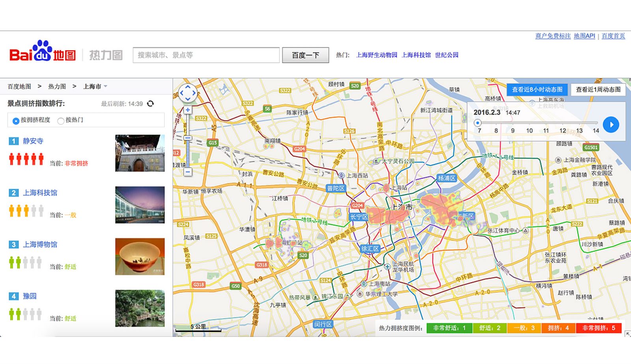Image resolution: width=631 pixels, height=364 pixels.
Task: Switch ranking to 按热门 radio option
Action: [60, 120]
